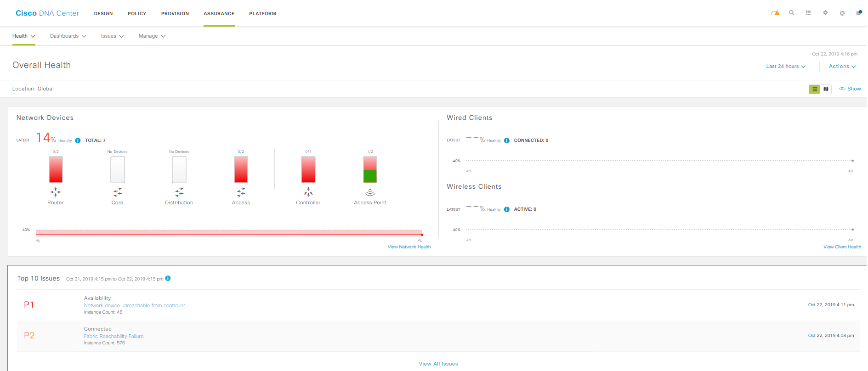This screenshot has height=371, width=868.
Task: Click the Access switch icon
Action: point(241,192)
